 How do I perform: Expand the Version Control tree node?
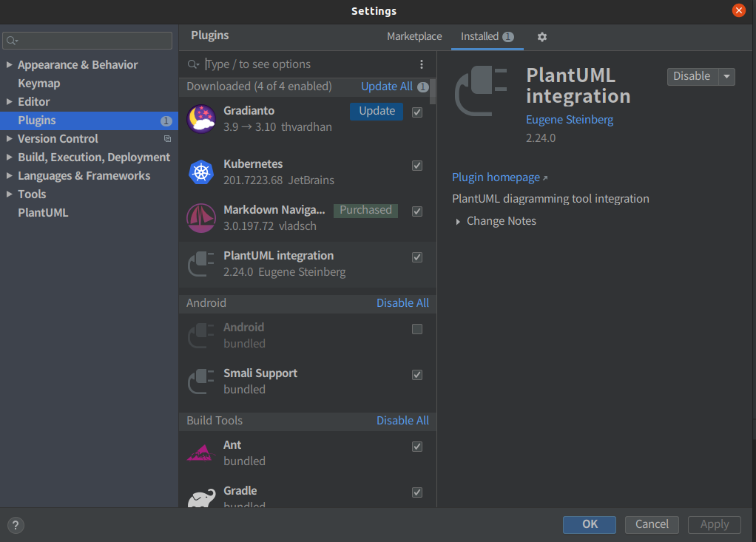[x=9, y=139]
